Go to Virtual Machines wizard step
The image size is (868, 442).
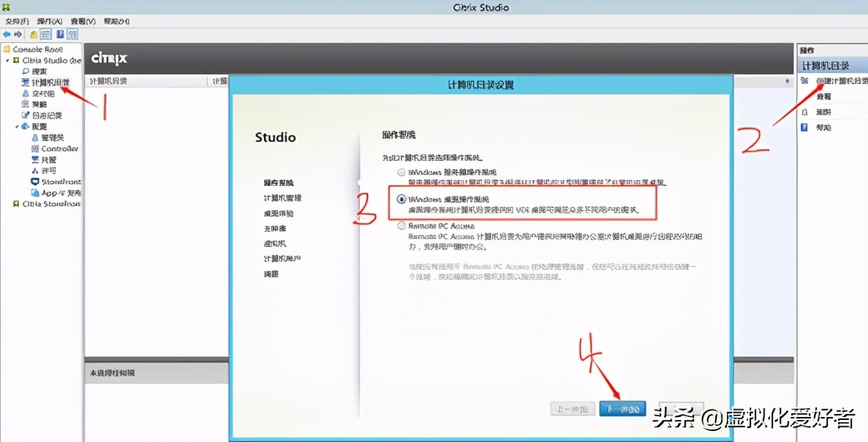(x=274, y=244)
